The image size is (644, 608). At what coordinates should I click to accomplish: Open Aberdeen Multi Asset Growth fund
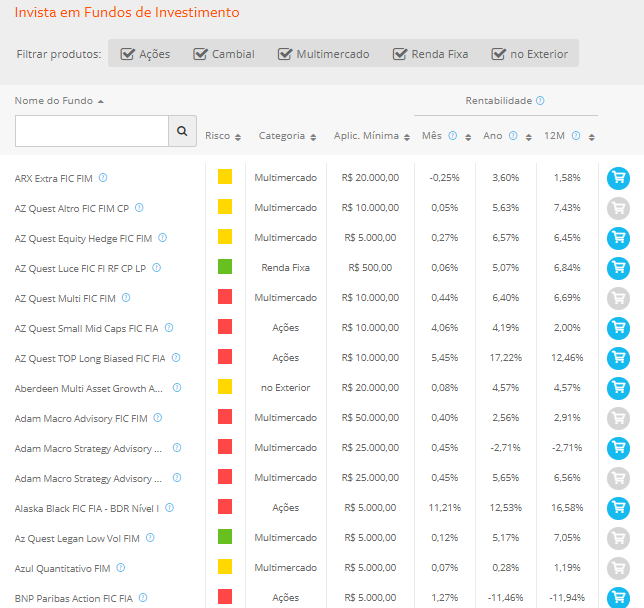89,388
